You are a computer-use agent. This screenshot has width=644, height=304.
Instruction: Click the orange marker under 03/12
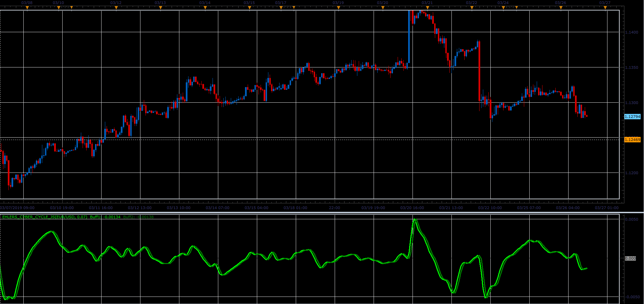(116, 7)
